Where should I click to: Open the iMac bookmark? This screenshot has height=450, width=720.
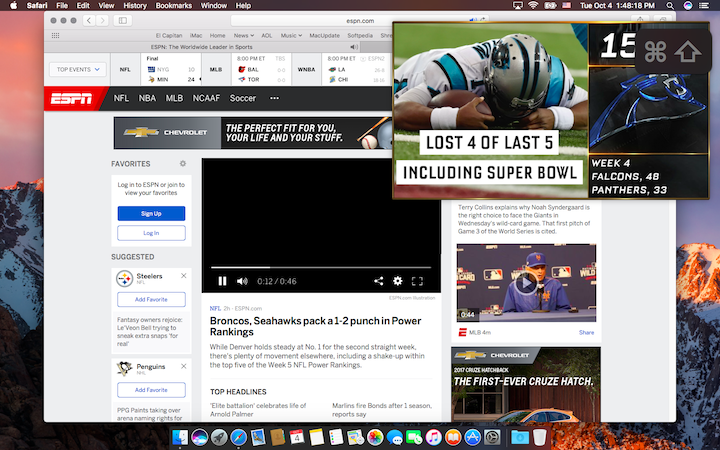point(196,35)
